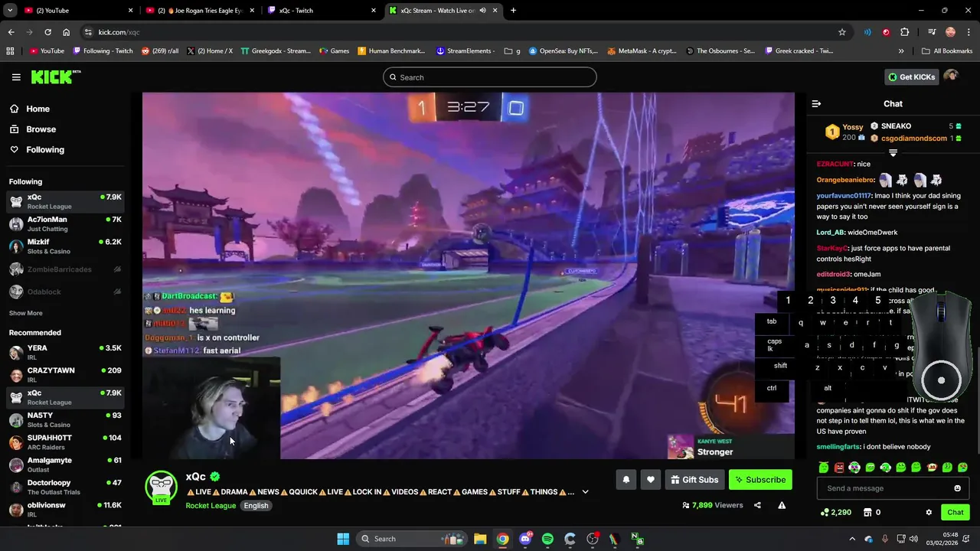
Task: Click the heart follow icon under stream
Action: pos(650,480)
